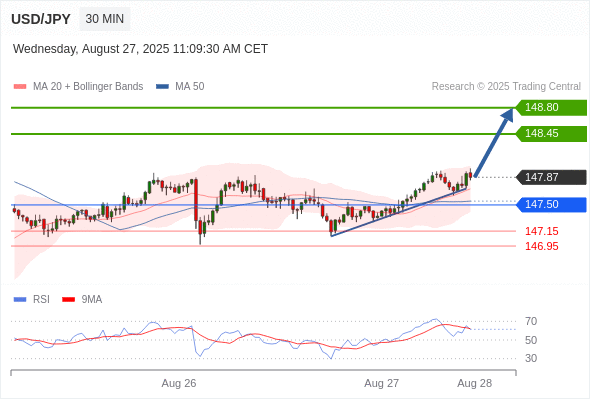Toggle the 9MA legend entry
The image size is (590, 400).
pos(82,300)
